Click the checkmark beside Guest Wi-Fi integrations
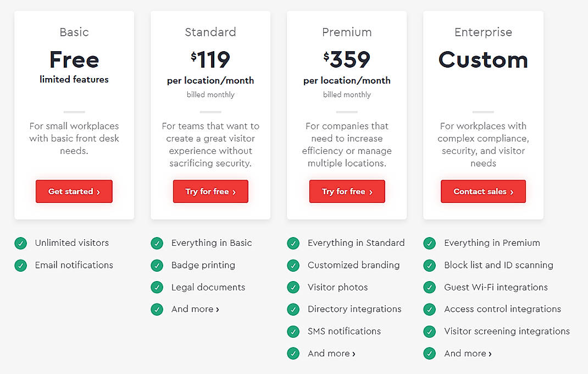 pyautogui.click(x=429, y=287)
